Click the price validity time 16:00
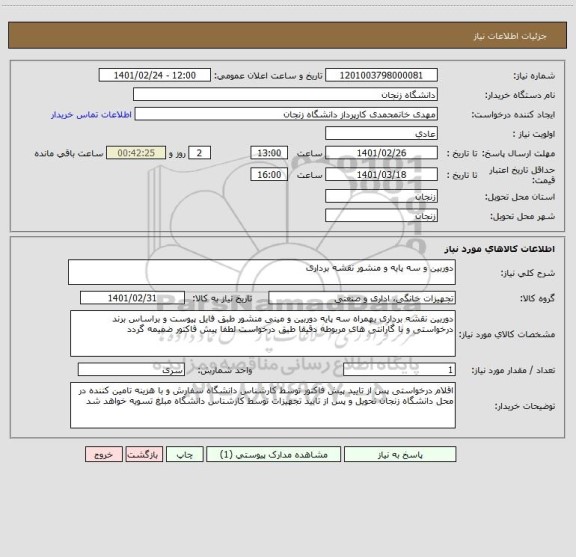 point(269,175)
